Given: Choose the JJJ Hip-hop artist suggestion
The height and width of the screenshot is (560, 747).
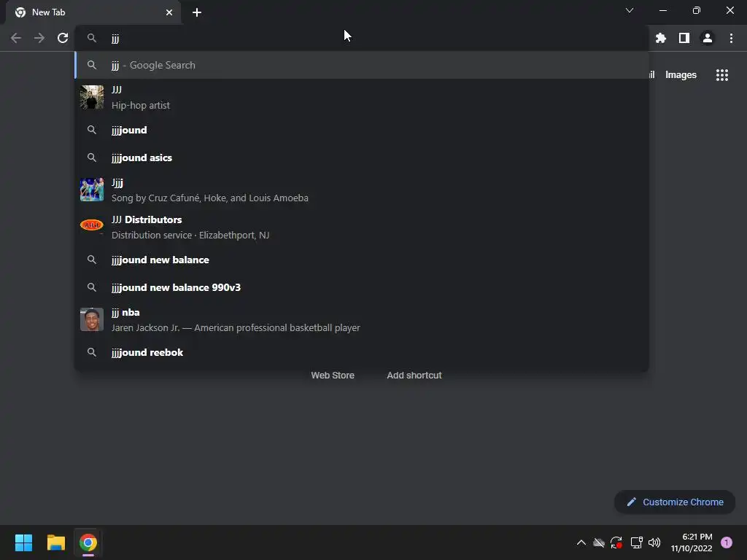Looking at the screenshot, I should click(x=362, y=97).
